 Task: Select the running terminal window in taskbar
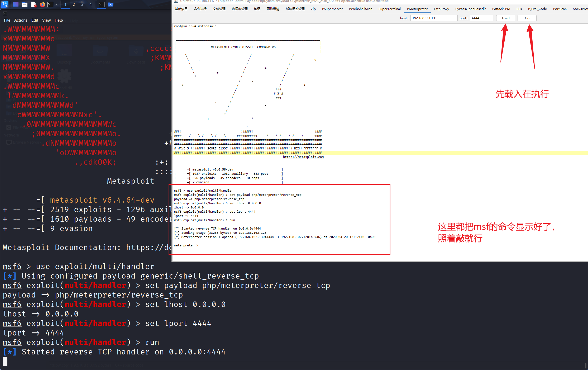tap(102, 4)
